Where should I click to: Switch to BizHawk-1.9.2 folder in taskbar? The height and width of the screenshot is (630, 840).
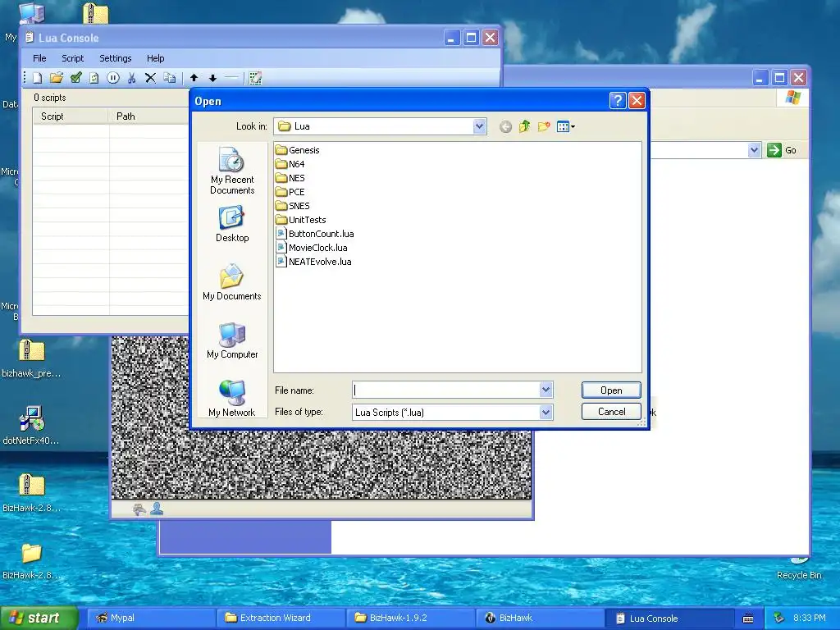click(x=411, y=618)
